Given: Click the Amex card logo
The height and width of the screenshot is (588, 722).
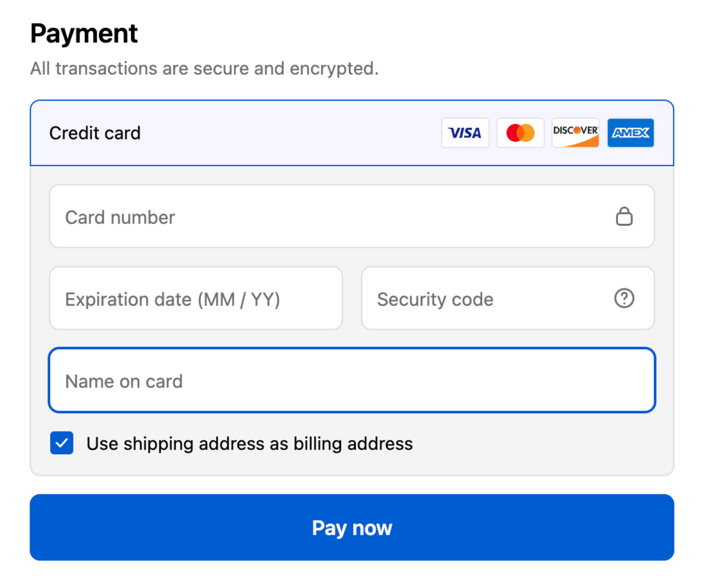Looking at the screenshot, I should coord(630,133).
